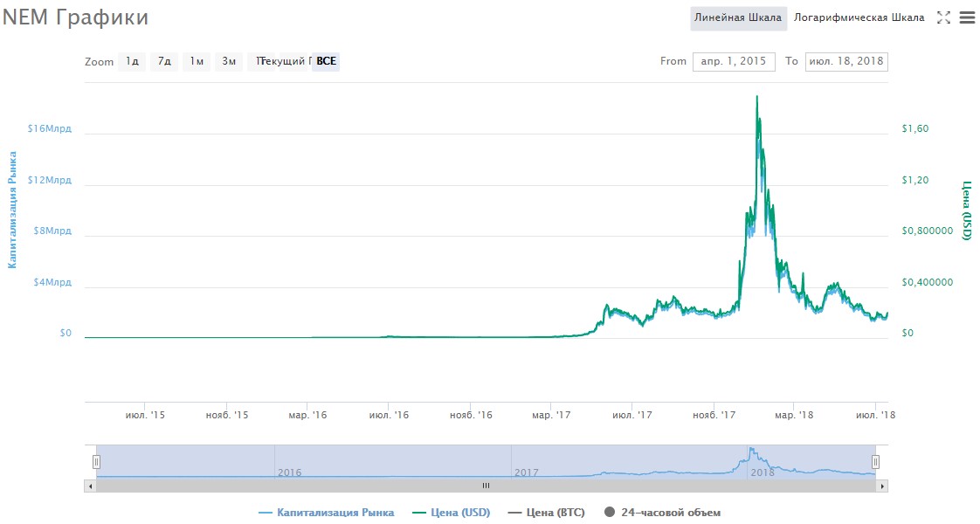Choose the 1м zoom range
Viewport: 980px width, 524px height.
197,61
